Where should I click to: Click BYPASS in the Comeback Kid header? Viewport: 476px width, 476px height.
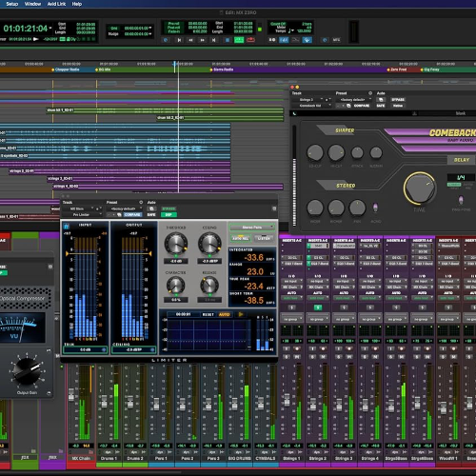pyautogui.click(x=398, y=100)
